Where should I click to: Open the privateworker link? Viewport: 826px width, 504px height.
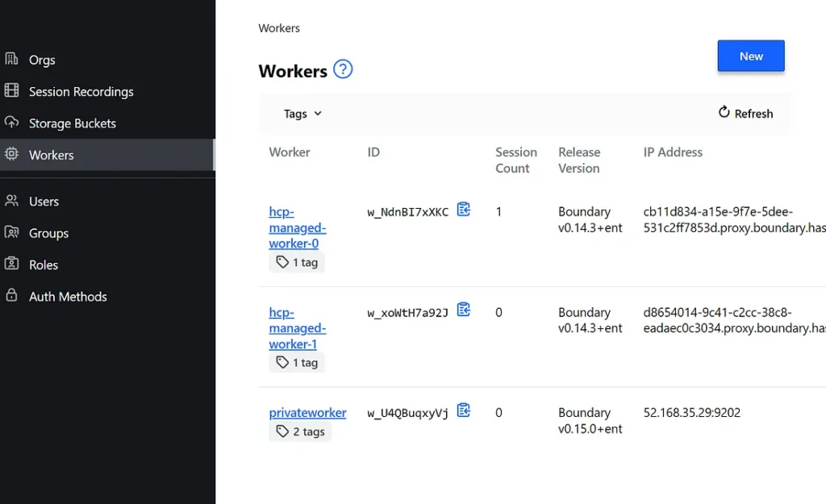(x=307, y=412)
